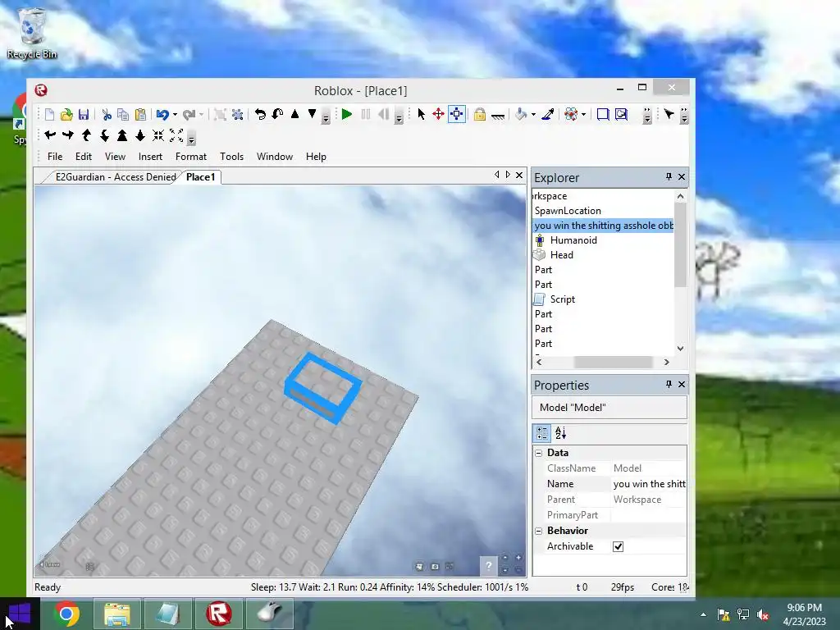Screen dimensions: 840x630
Task: Rotate the selection with curved arrow
Action: coord(260,114)
